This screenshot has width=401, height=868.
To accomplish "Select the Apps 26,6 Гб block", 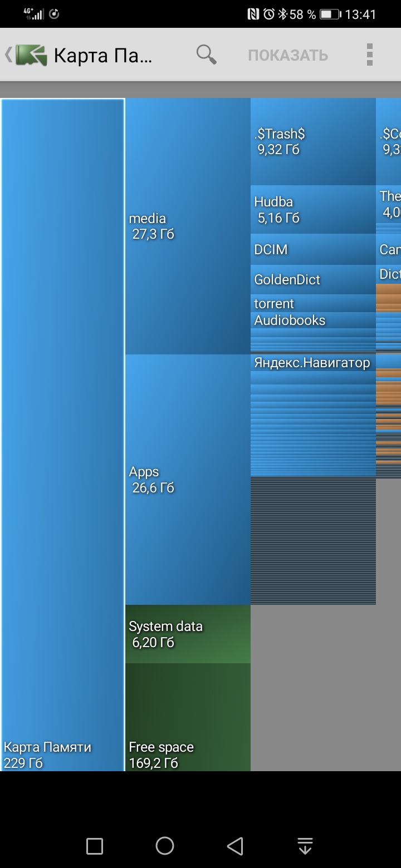I will pyautogui.click(x=187, y=479).
